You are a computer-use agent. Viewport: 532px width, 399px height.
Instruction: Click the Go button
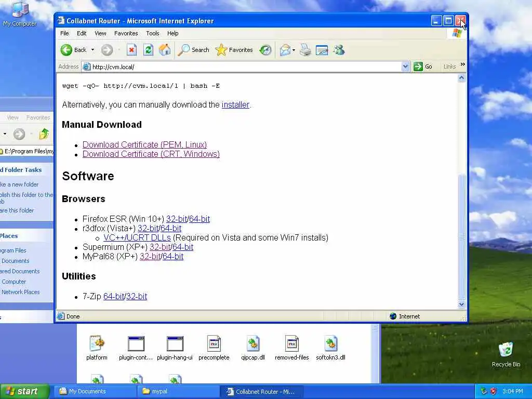(423, 67)
